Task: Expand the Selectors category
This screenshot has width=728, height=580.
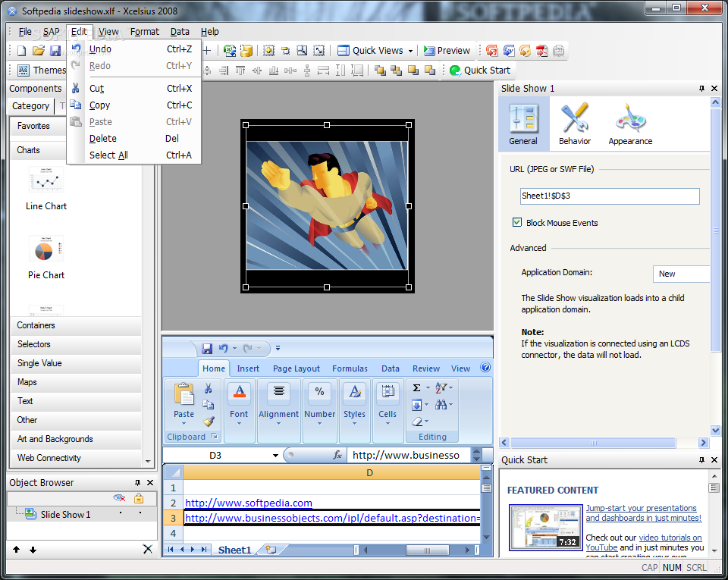Action: coord(76,344)
